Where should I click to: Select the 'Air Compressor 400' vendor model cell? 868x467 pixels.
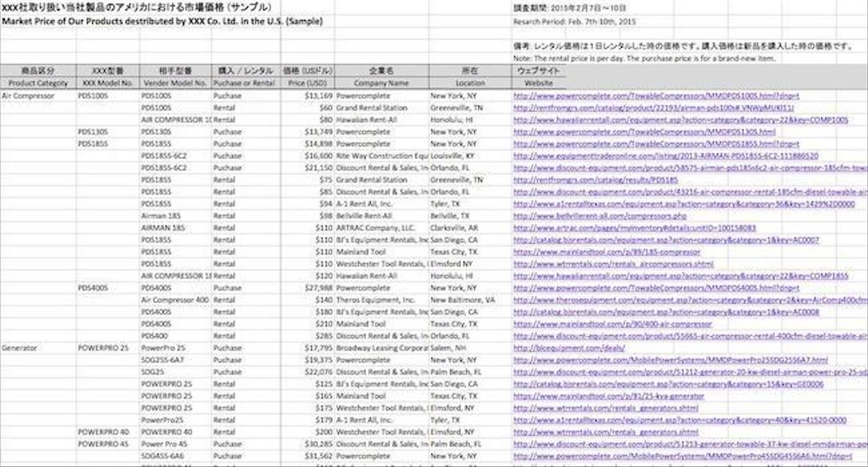coord(176,299)
